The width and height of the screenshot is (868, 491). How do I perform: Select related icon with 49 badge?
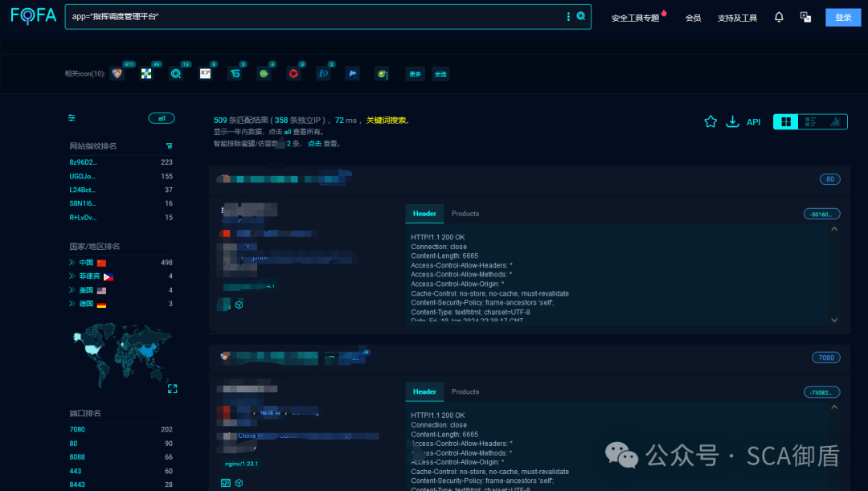point(146,74)
